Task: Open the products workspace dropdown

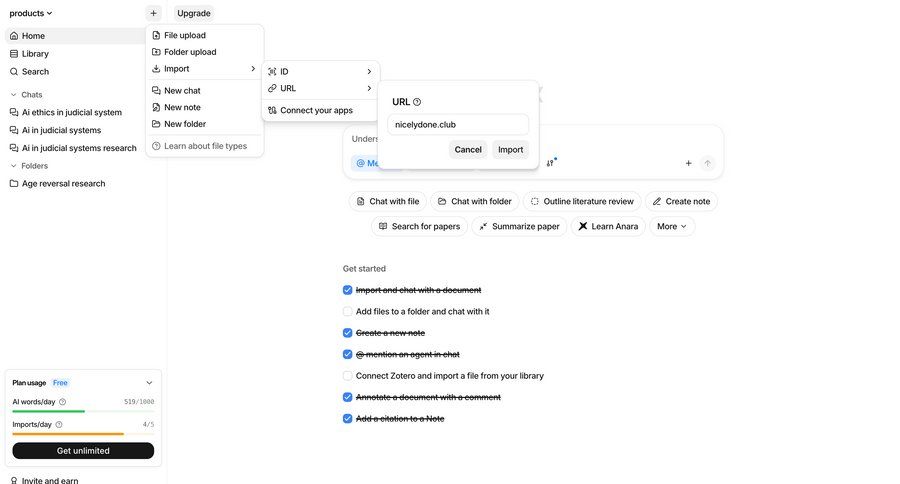Action: pos(31,13)
